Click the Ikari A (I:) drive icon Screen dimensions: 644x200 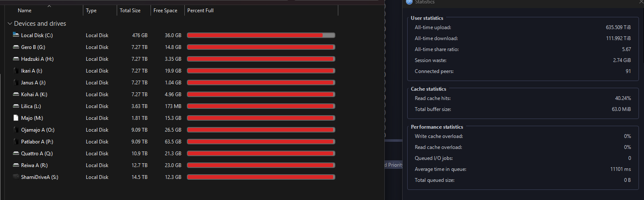point(16,70)
